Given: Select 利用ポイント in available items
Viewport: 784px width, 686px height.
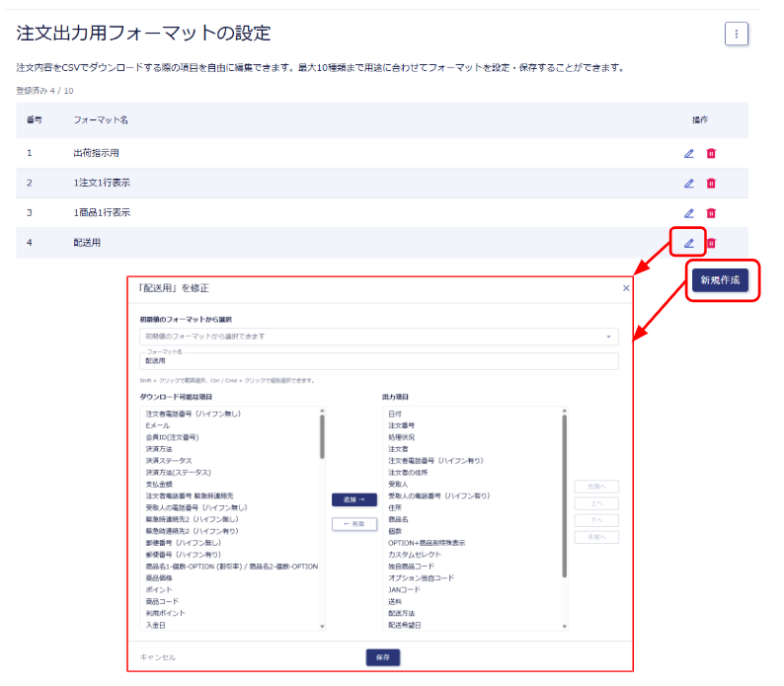Looking at the screenshot, I should pyautogui.click(x=165, y=613).
